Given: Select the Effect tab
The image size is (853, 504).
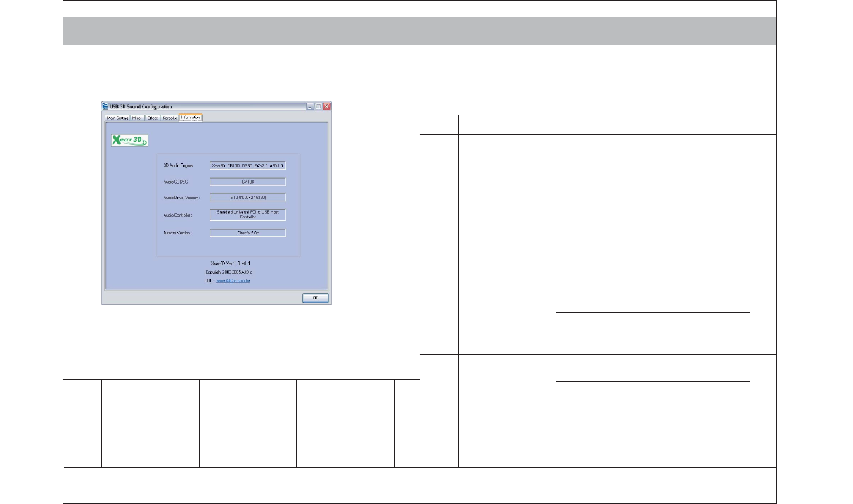Looking at the screenshot, I should (153, 118).
